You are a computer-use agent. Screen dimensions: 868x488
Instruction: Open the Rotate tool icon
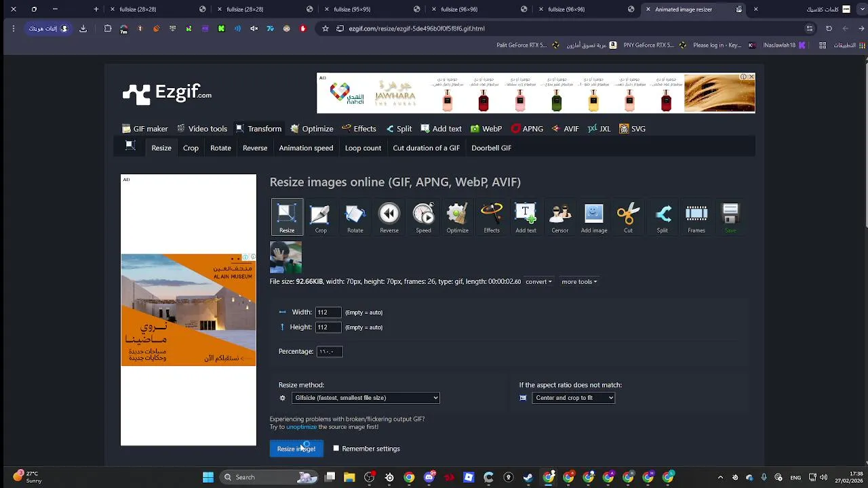tap(355, 217)
